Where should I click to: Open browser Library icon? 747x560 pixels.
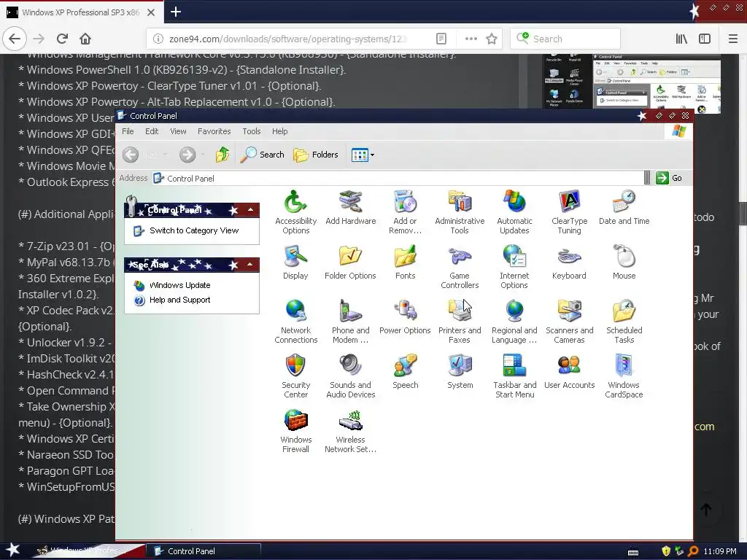click(681, 39)
